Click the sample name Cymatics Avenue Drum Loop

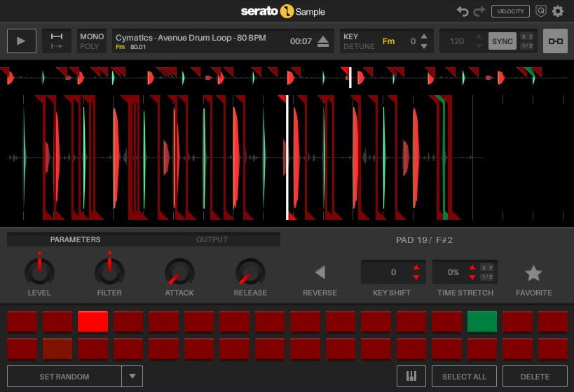(191, 38)
